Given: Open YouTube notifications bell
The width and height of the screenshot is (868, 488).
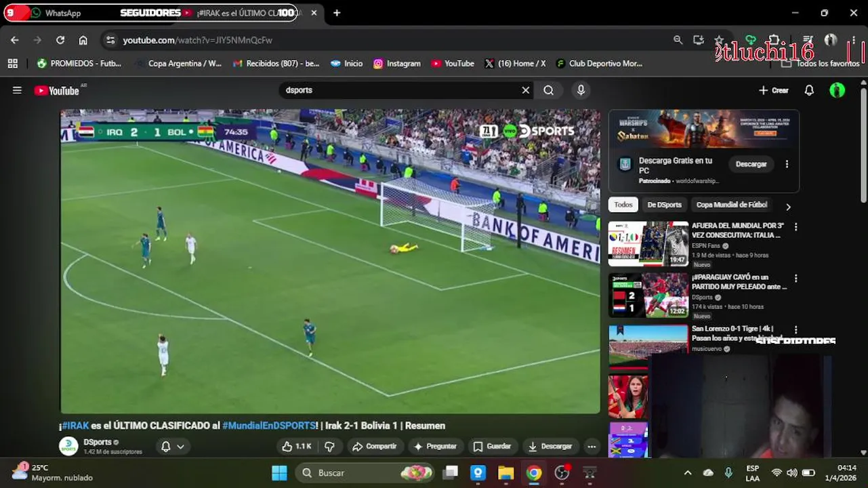Looking at the screenshot, I should click(809, 90).
